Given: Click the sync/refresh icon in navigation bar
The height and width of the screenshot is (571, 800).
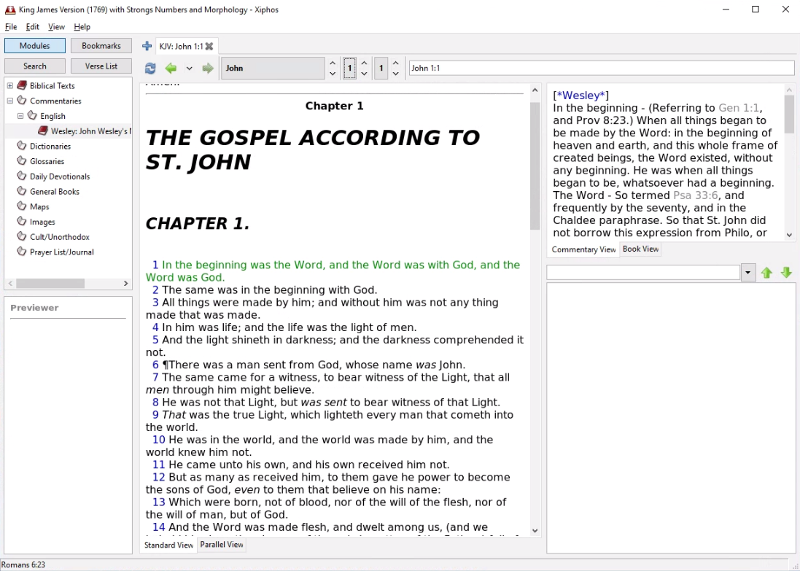Looking at the screenshot, I should coord(150,68).
